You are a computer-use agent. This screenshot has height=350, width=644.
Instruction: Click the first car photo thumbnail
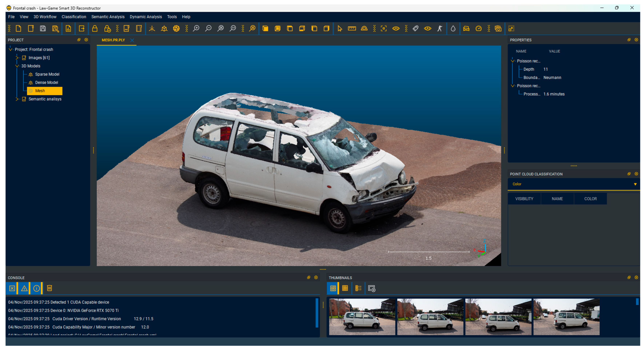(362, 317)
